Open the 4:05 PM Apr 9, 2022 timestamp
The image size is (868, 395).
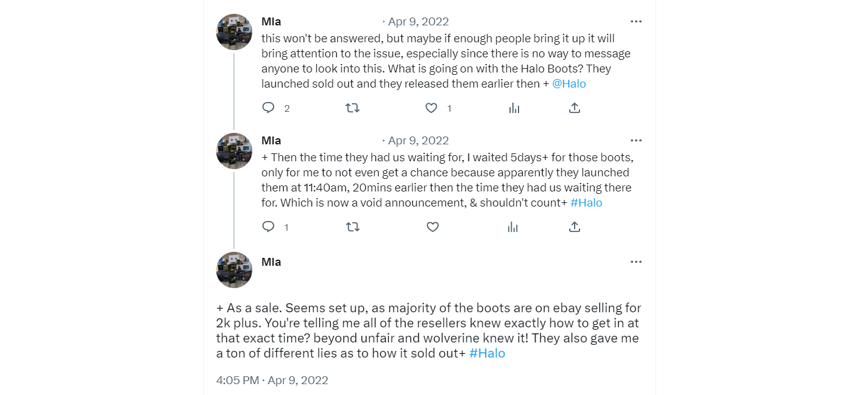[x=272, y=381]
